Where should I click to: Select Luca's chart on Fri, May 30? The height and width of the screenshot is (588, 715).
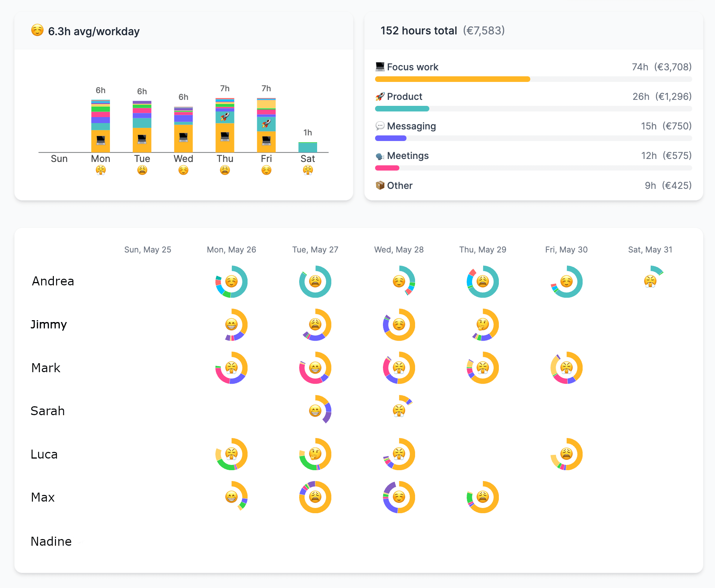pos(566,454)
